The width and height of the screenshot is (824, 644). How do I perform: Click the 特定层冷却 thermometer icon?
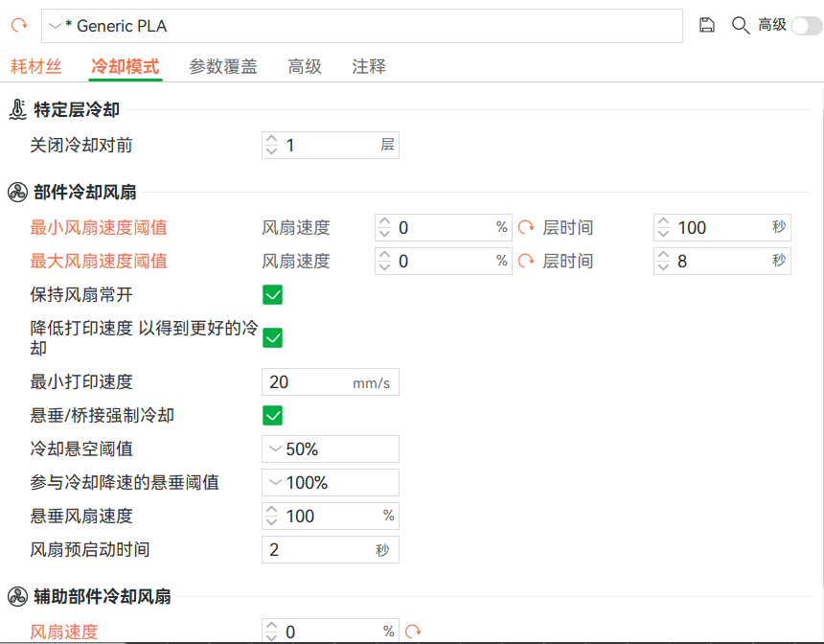pyautogui.click(x=17, y=109)
